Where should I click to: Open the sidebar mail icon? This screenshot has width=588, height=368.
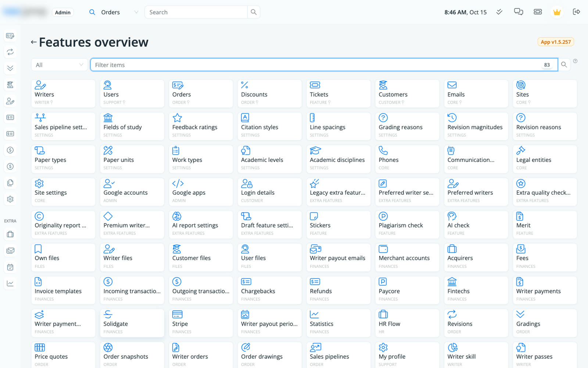click(10, 251)
